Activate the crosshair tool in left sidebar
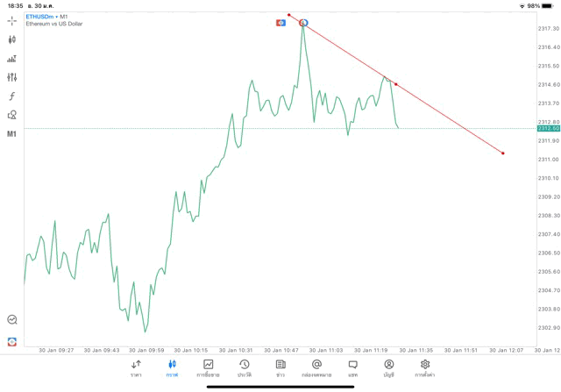Image resolution: width=561 pixels, height=392 pixels. click(12, 20)
